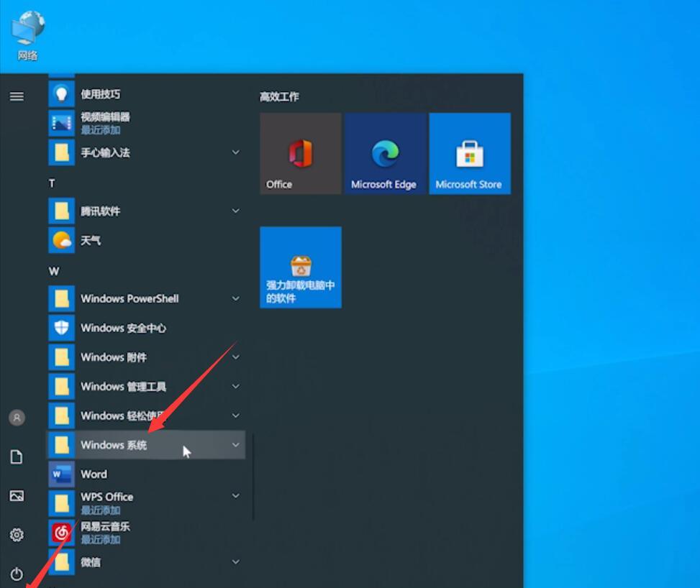
Task: Select the Windows 安全中心 label
Action: [x=123, y=328]
